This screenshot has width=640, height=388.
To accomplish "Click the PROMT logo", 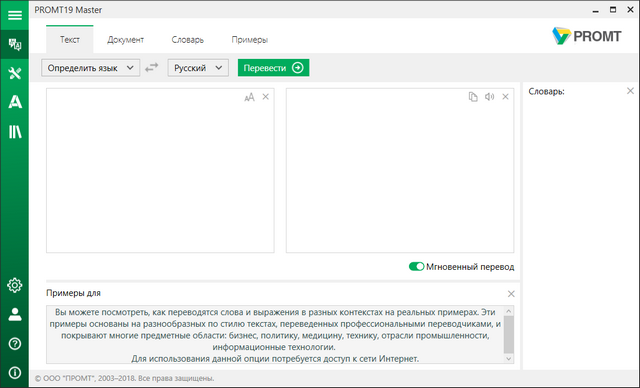I will click(x=587, y=36).
